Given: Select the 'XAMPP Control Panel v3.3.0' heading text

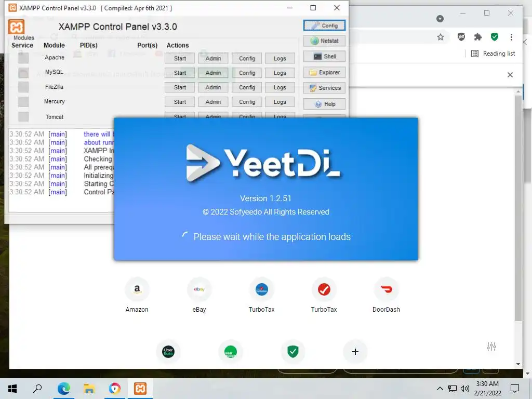Looking at the screenshot, I should coord(118,27).
